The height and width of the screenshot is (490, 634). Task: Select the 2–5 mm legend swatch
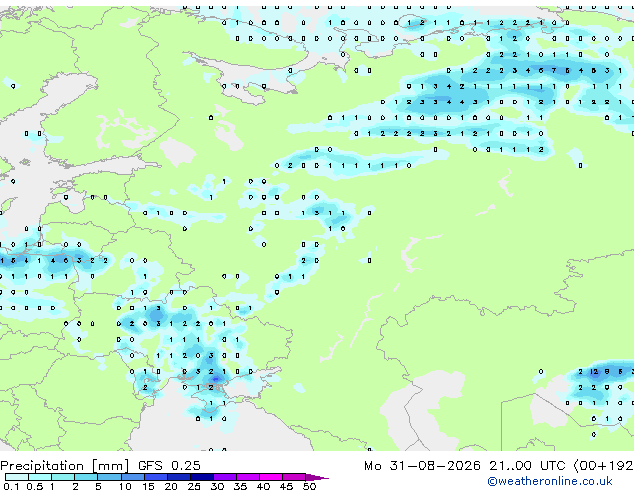86,477
